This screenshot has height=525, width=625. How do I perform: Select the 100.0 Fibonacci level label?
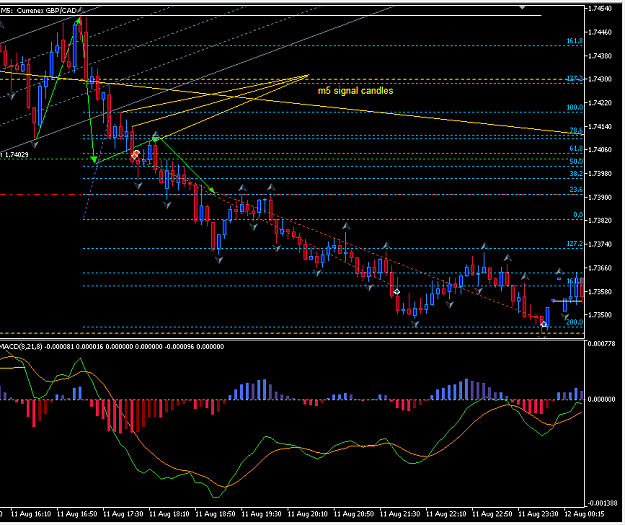[x=574, y=107]
